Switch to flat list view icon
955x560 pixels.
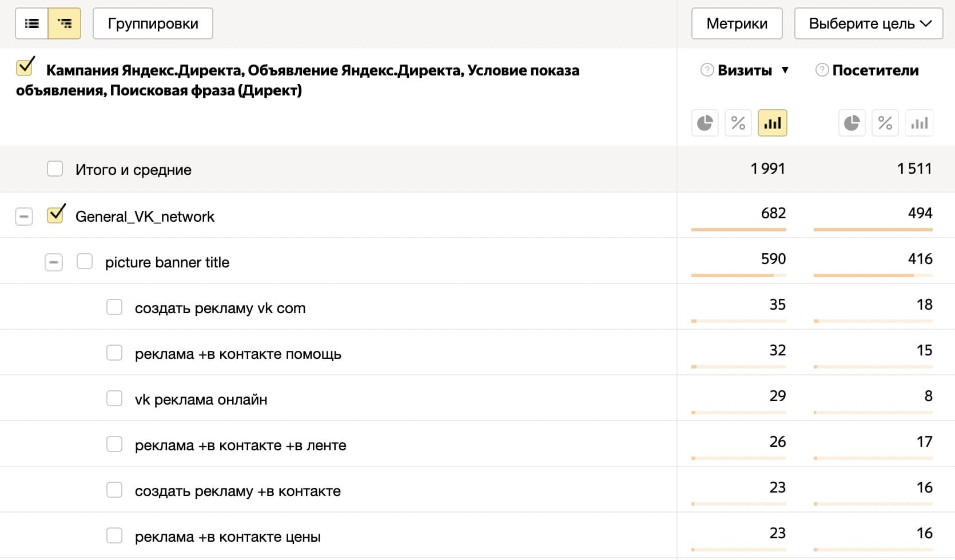[32, 23]
